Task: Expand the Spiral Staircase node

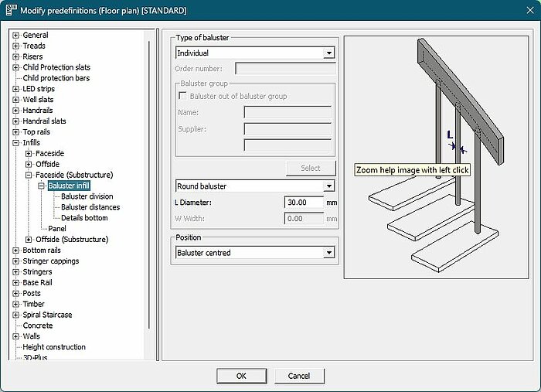Action: click(15, 315)
